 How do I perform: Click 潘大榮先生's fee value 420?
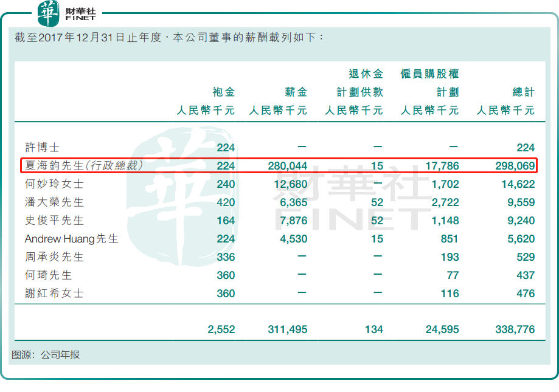(226, 202)
